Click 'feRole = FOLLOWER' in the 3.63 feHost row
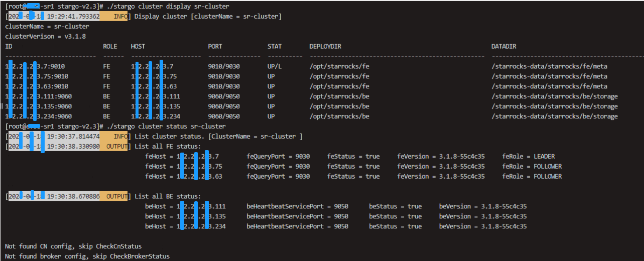 (532, 176)
